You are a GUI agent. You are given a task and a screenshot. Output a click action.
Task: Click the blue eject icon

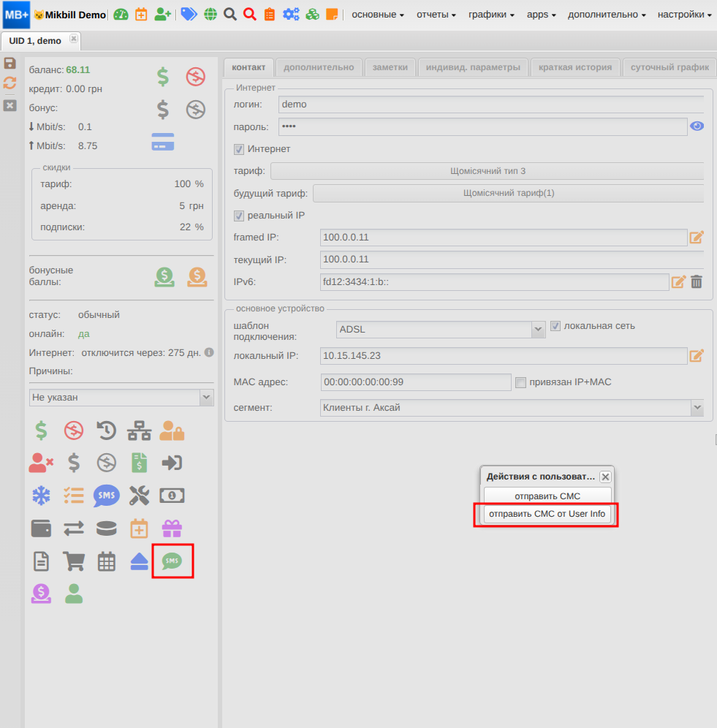click(140, 561)
